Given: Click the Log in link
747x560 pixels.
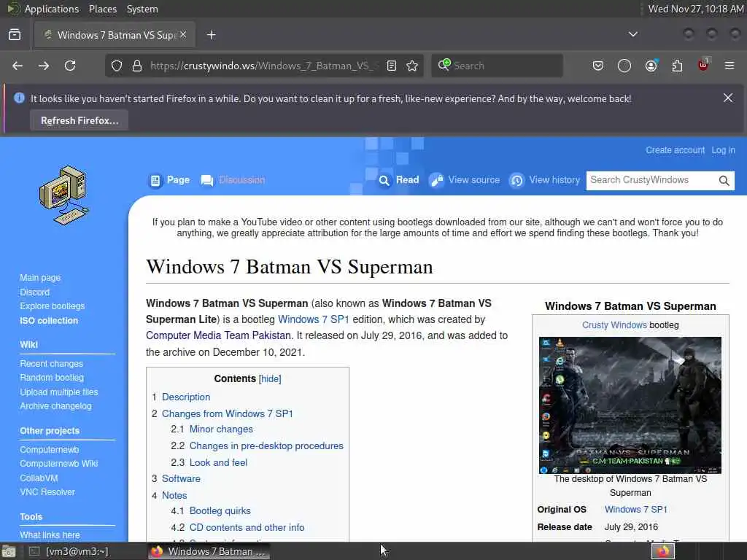Looking at the screenshot, I should tap(723, 150).
